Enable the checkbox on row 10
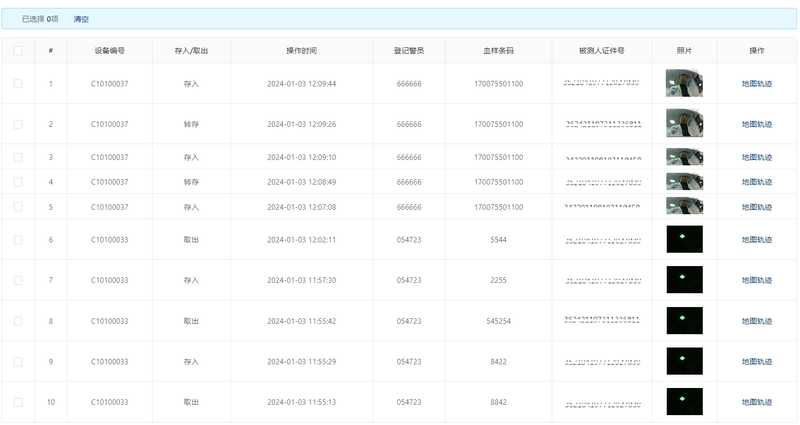This screenshot has width=800, height=425. point(18,402)
